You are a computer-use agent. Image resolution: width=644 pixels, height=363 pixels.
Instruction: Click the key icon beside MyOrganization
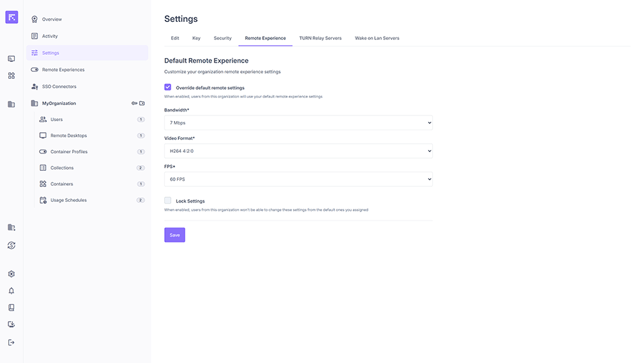(135, 103)
